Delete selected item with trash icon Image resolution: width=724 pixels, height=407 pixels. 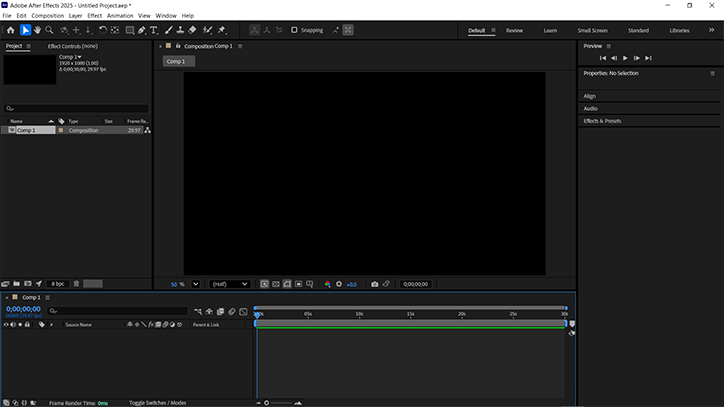click(x=76, y=284)
